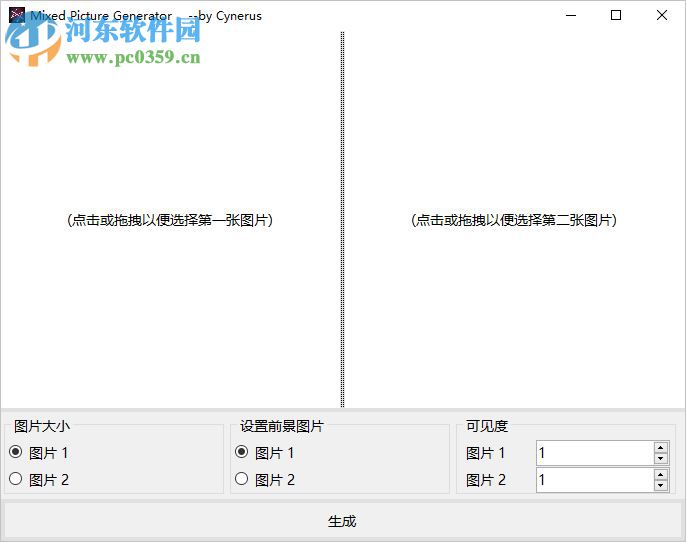Increase 图片 2 可见度 with up arrow

(661, 475)
